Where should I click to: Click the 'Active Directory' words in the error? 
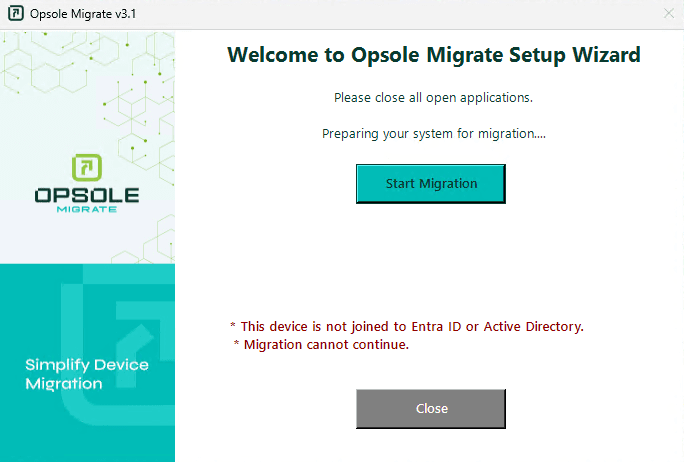[534, 327]
